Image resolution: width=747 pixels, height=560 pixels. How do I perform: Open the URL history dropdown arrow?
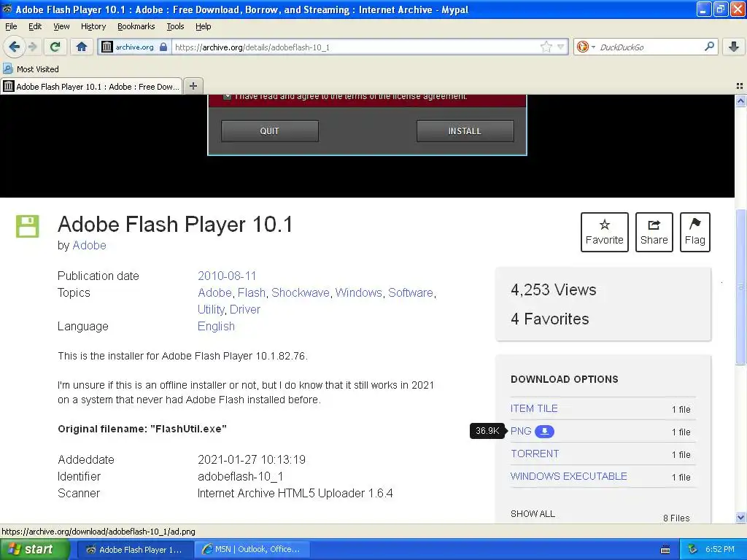tap(561, 47)
